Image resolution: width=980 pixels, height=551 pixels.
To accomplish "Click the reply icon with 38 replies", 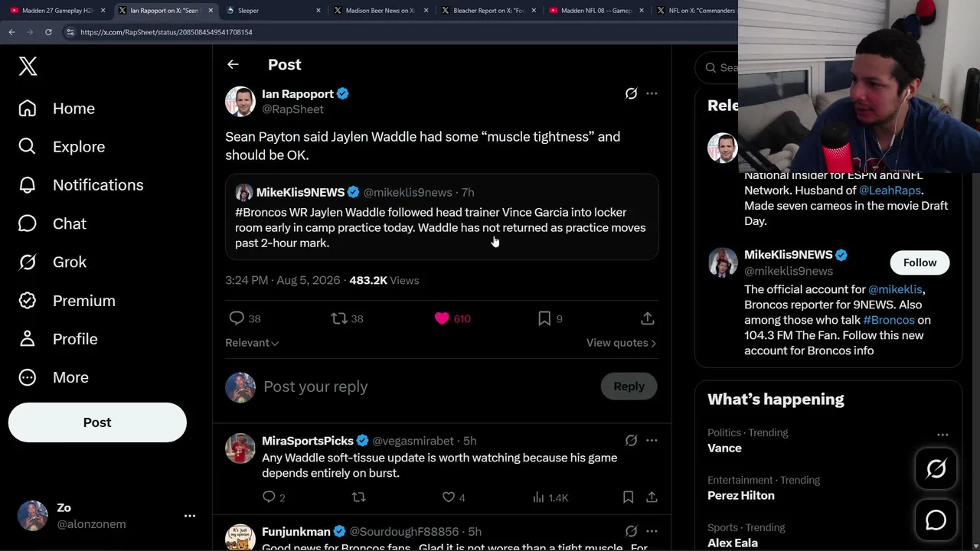I will point(237,318).
